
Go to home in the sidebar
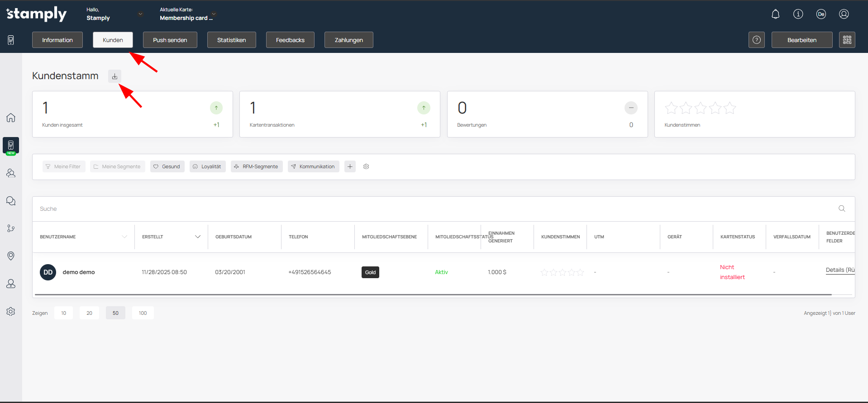coord(11,118)
